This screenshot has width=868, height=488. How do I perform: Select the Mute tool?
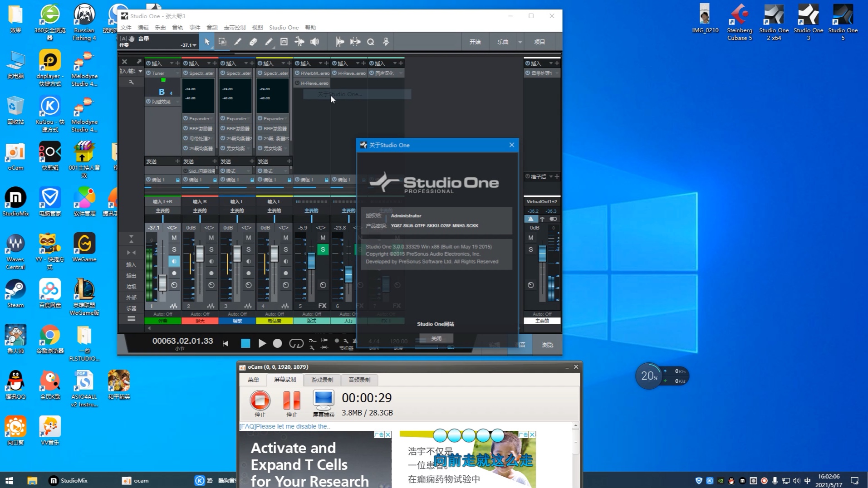284,42
